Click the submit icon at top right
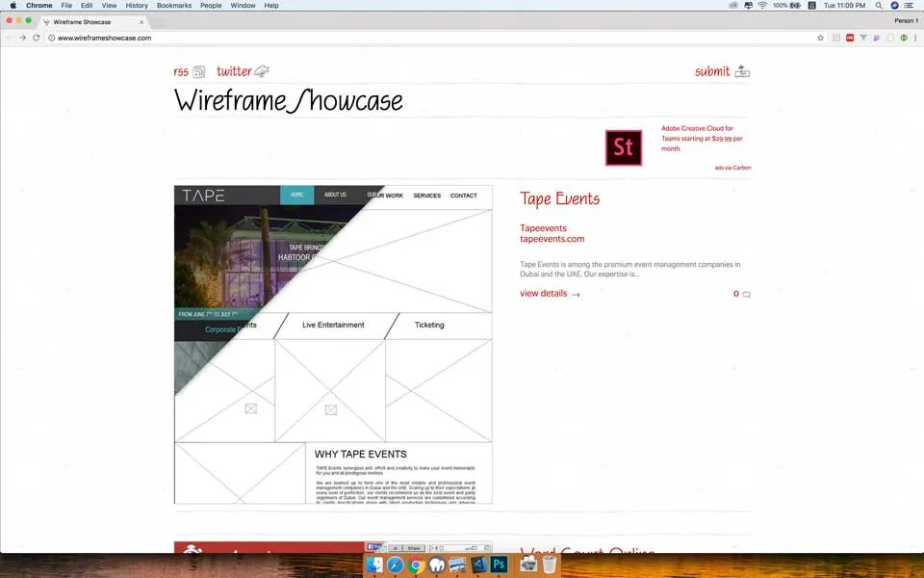 click(741, 70)
